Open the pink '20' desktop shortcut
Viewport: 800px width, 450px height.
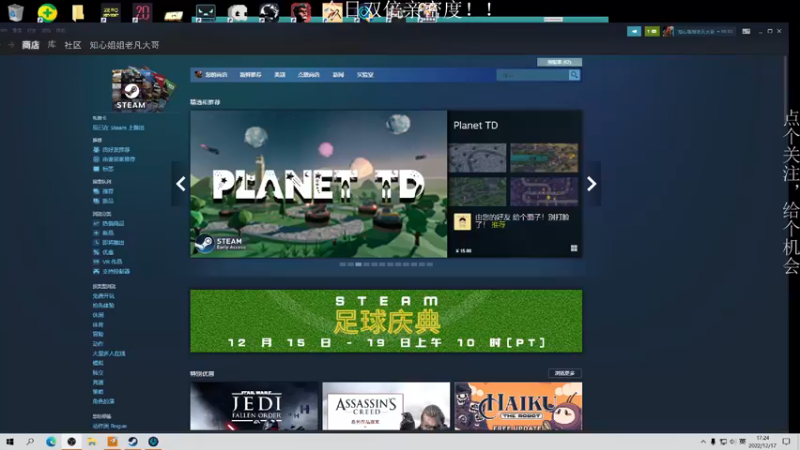pyautogui.click(x=142, y=12)
